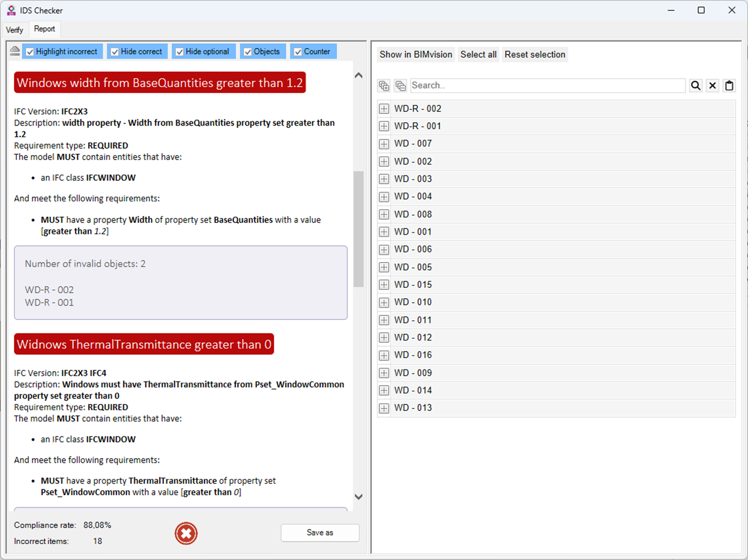Toggle the Highlight incorrect checkbox
Image resolution: width=748 pixels, height=560 pixels.
[30, 51]
